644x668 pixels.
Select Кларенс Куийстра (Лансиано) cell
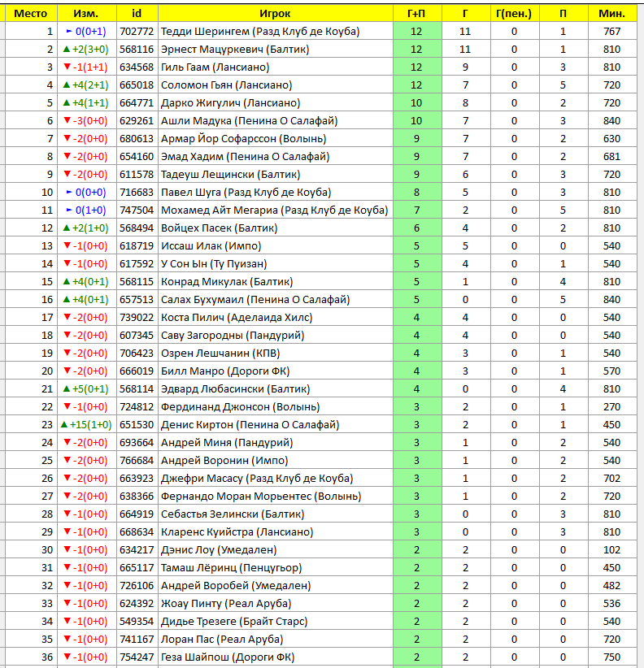click(276, 532)
